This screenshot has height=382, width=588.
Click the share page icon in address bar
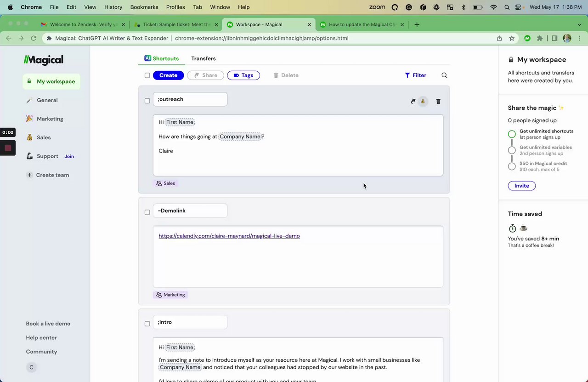(x=499, y=38)
